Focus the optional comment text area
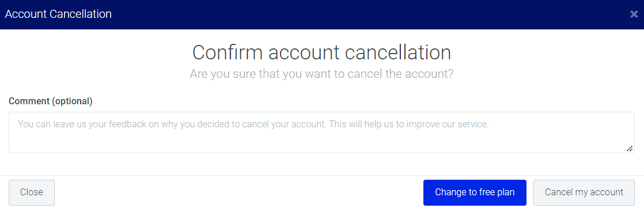Viewport: 644px width, 212px height. click(321, 132)
